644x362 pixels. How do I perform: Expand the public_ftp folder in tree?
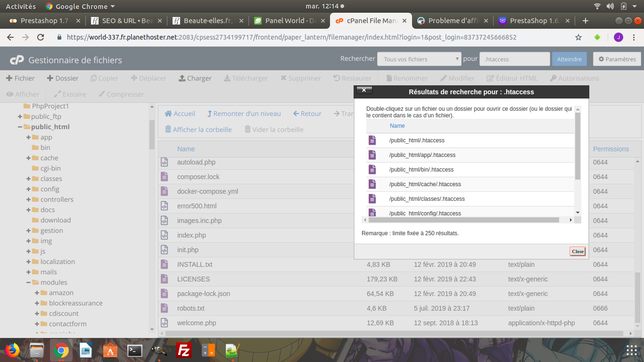click(x=20, y=116)
